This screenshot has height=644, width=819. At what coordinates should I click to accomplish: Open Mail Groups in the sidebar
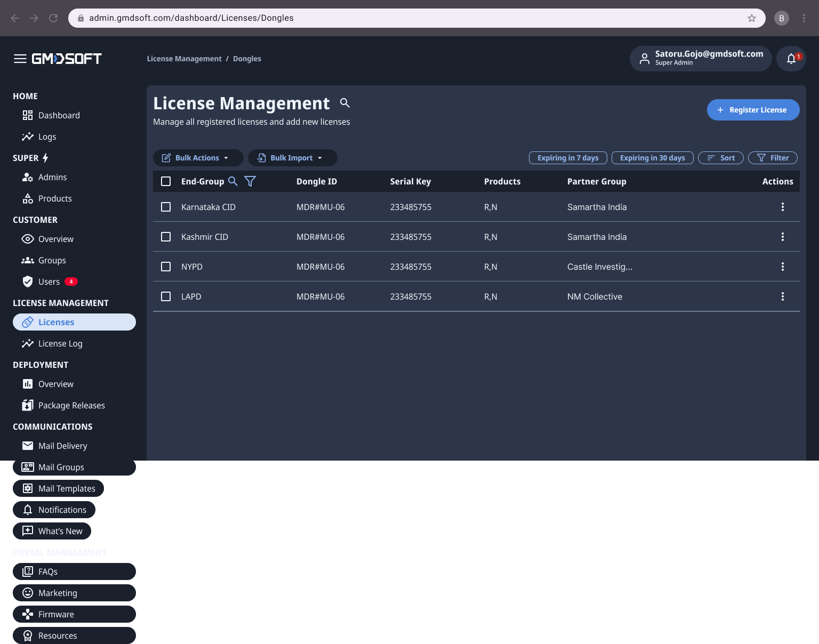click(74, 467)
